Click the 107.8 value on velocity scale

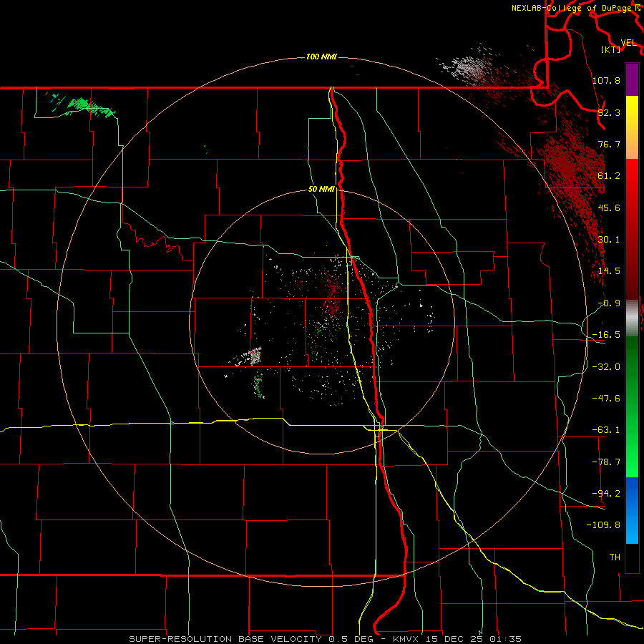[606, 80]
